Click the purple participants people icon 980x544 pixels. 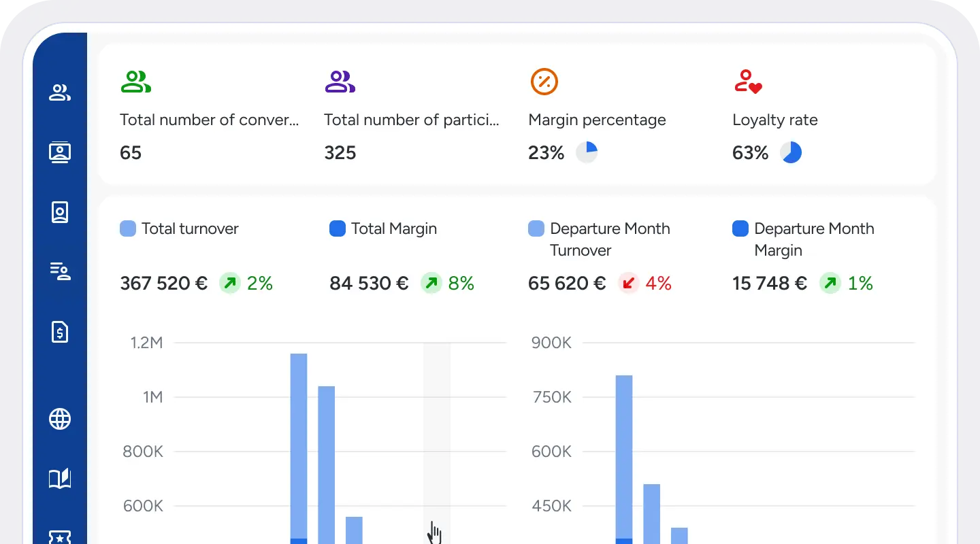pyautogui.click(x=340, y=82)
